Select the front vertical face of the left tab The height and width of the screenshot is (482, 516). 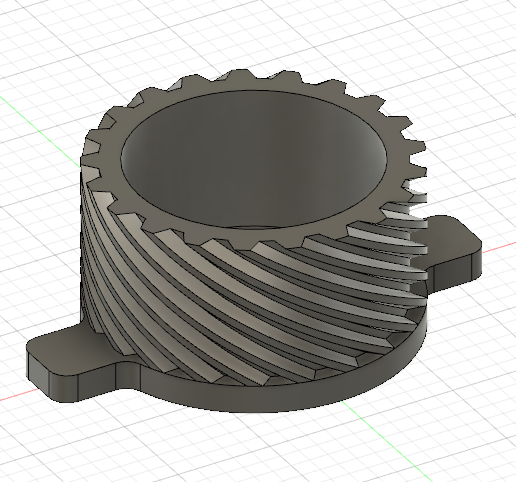pos(97,383)
